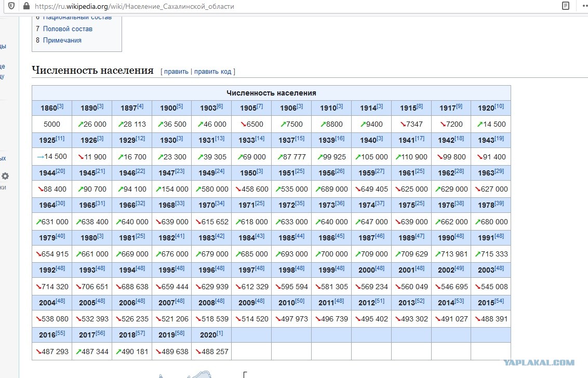This screenshot has height=378, width=588.
Task: Select the cell with value 580 000
Action: 211,189
